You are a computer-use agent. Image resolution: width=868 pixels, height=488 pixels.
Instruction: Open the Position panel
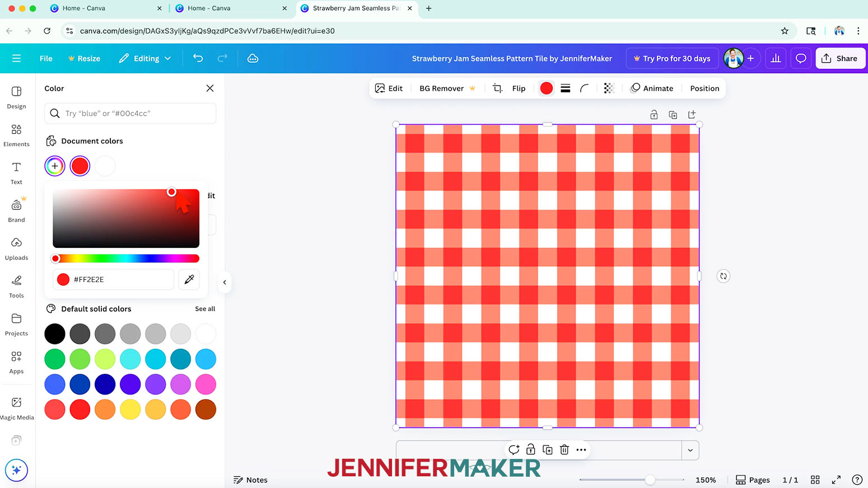click(x=704, y=88)
